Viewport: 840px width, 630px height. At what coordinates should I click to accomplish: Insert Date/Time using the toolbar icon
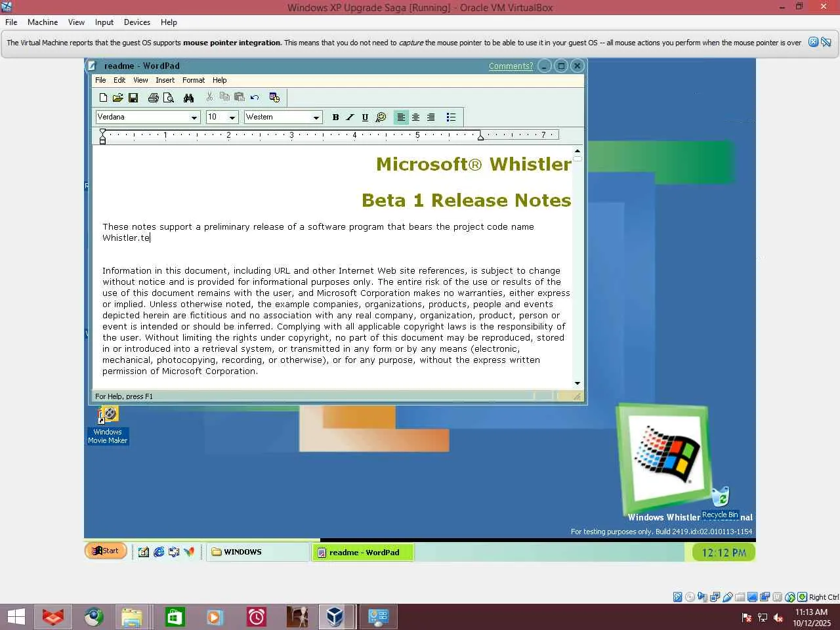275,98
